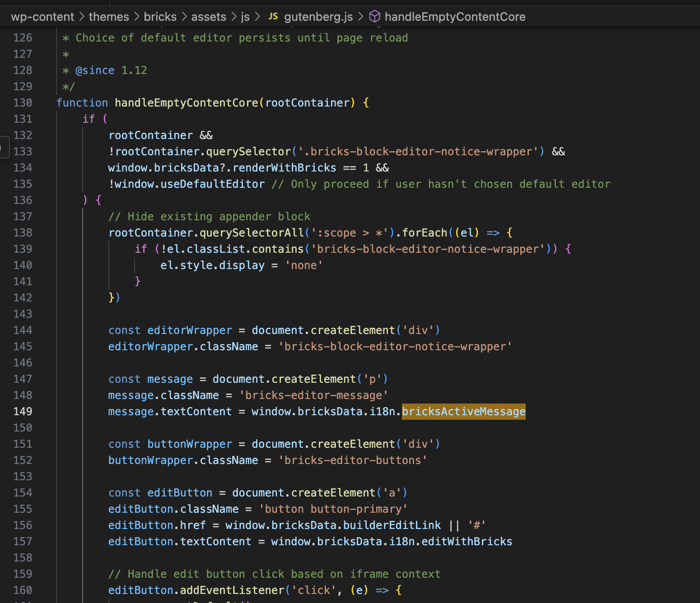Click the highlighted bricksActiveMessage property
The image size is (700, 603).
463,412
